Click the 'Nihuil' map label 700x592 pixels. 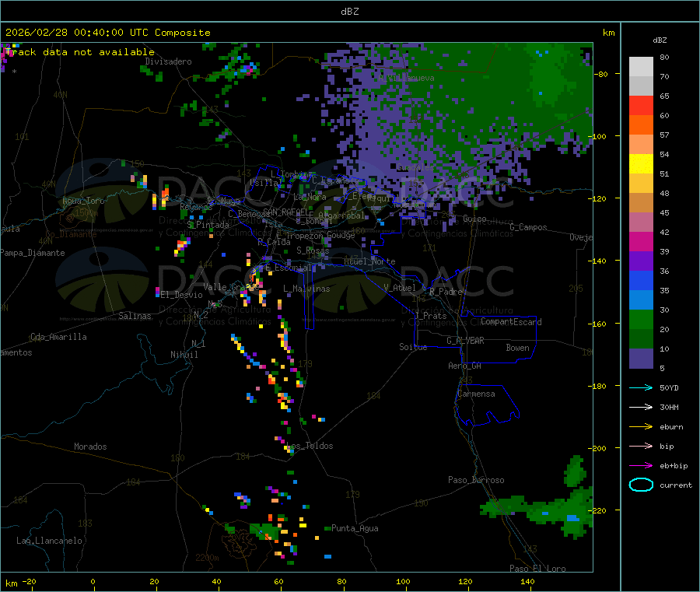184,355
